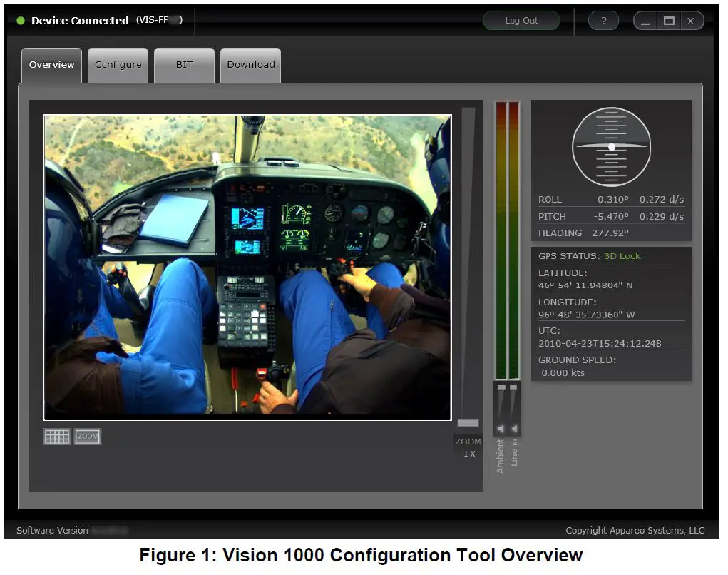Select the grid view icon below the video

tap(56, 436)
